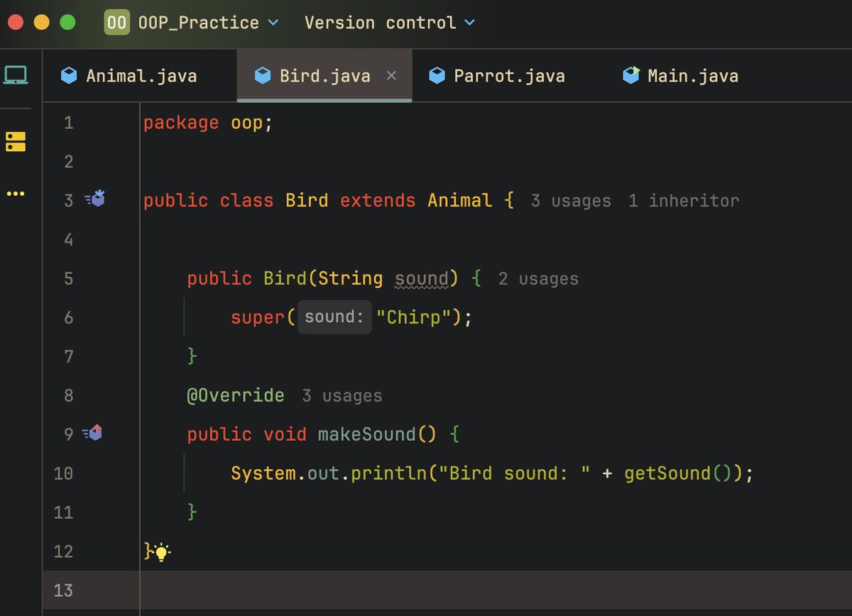The height and width of the screenshot is (616, 852).
Task: Click line number 5 in gutter
Action: (68, 278)
